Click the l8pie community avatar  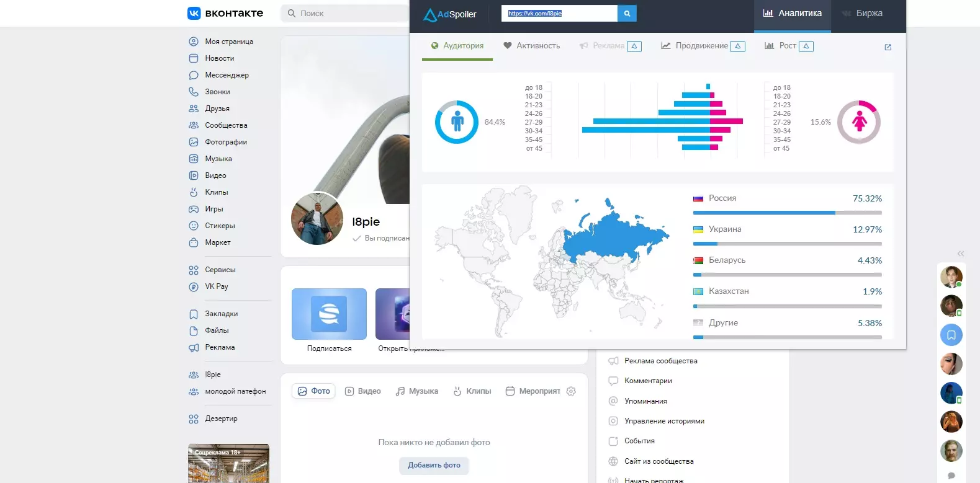coord(317,218)
